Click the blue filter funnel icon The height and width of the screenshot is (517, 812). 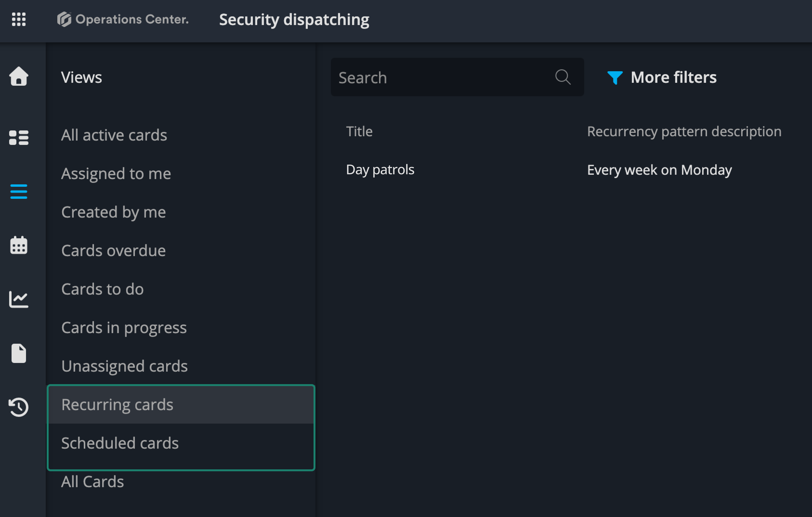(614, 78)
